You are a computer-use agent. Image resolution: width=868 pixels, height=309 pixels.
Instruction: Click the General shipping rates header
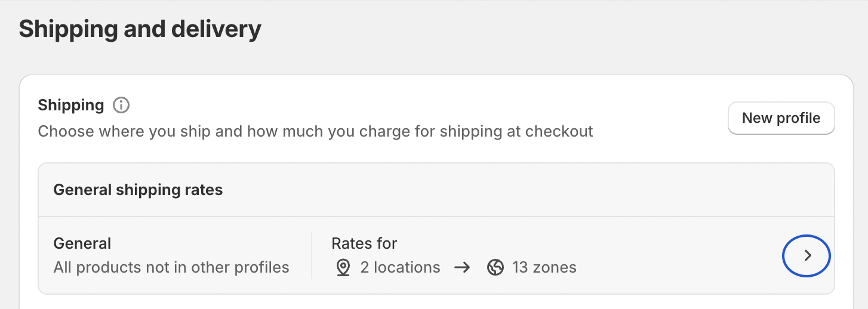(x=138, y=190)
